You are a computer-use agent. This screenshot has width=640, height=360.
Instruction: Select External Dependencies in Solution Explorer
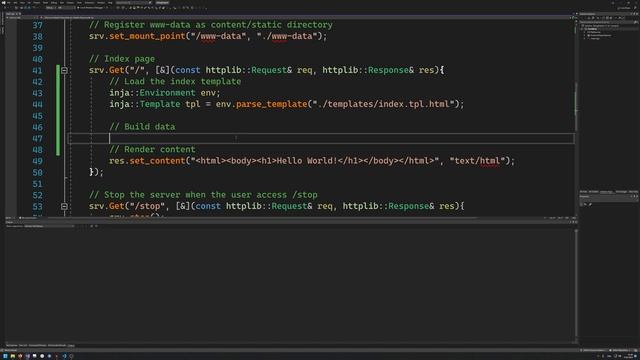point(600,36)
